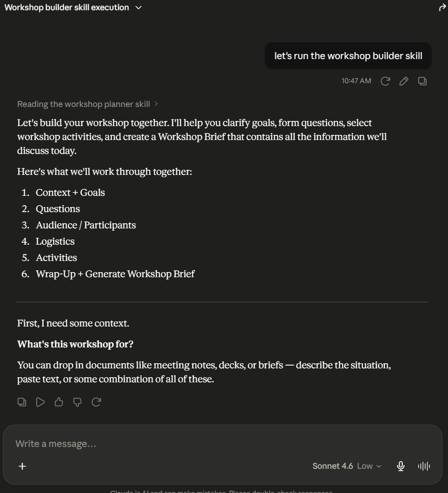Retry the user message with the reload icon
Screen dimensions: 448x493
pyautogui.click(x=385, y=81)
